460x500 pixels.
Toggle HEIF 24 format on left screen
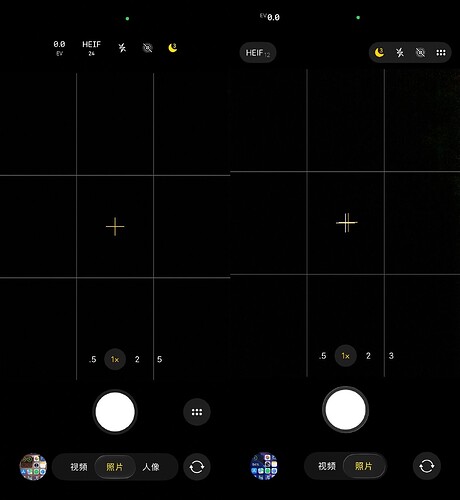[91, 48]
